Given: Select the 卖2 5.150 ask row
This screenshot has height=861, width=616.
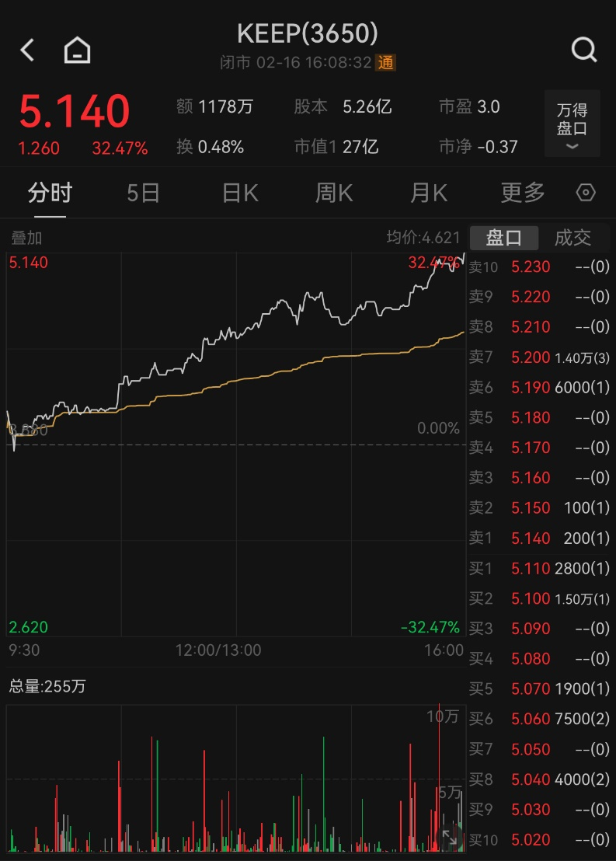Looking at the screenshot, I should coord(539,508).
